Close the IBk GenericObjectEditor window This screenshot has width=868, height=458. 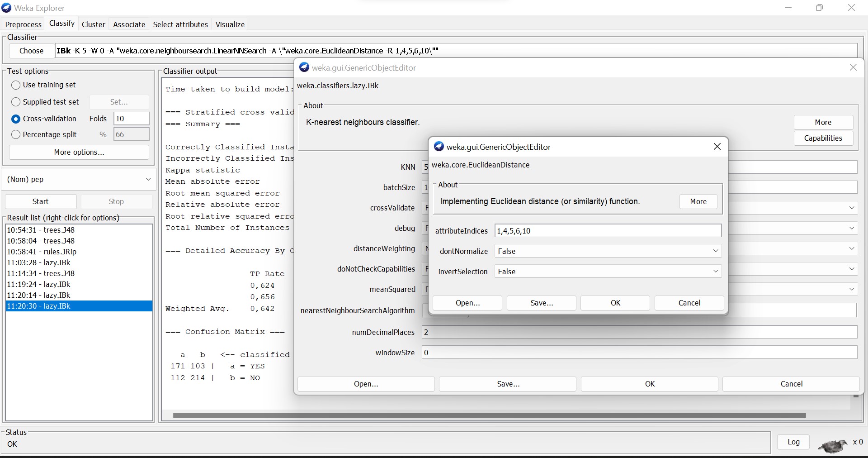pos(853,67)
